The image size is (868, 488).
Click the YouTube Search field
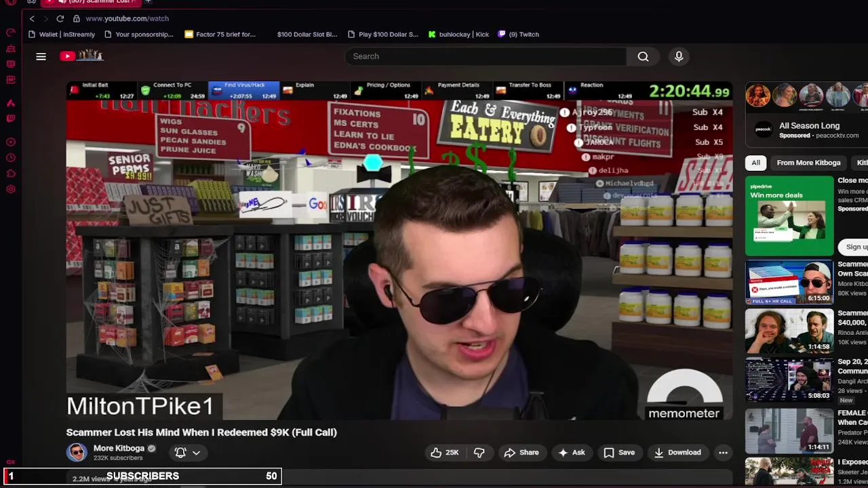click(x=485, y=56)
